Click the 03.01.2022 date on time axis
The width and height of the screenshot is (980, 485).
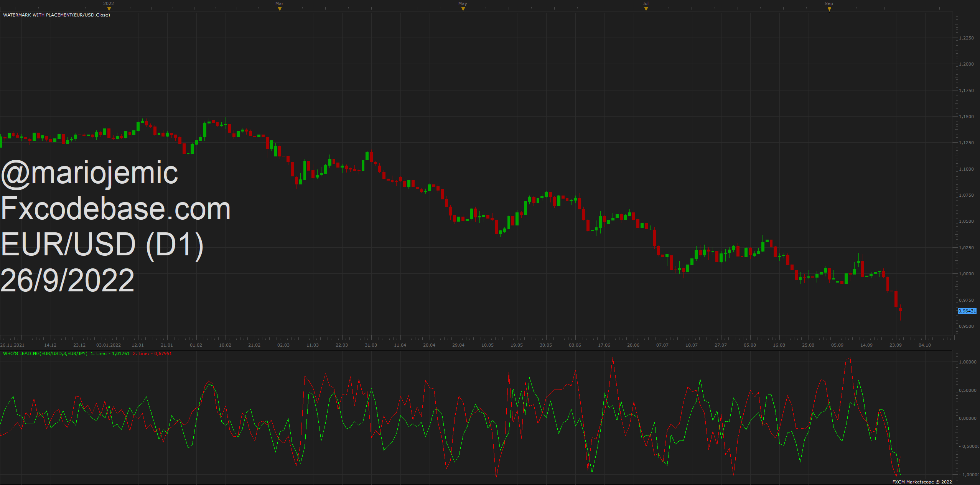pos(109,345)
